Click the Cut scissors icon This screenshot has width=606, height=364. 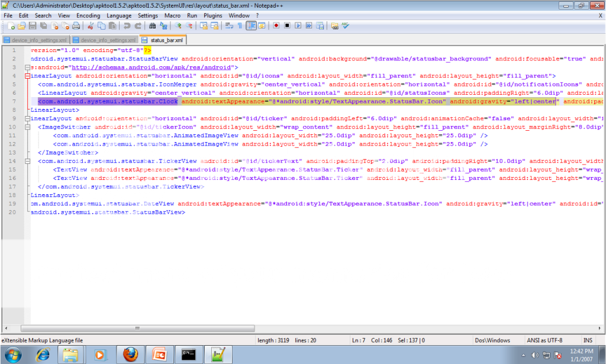coord(91,26)
